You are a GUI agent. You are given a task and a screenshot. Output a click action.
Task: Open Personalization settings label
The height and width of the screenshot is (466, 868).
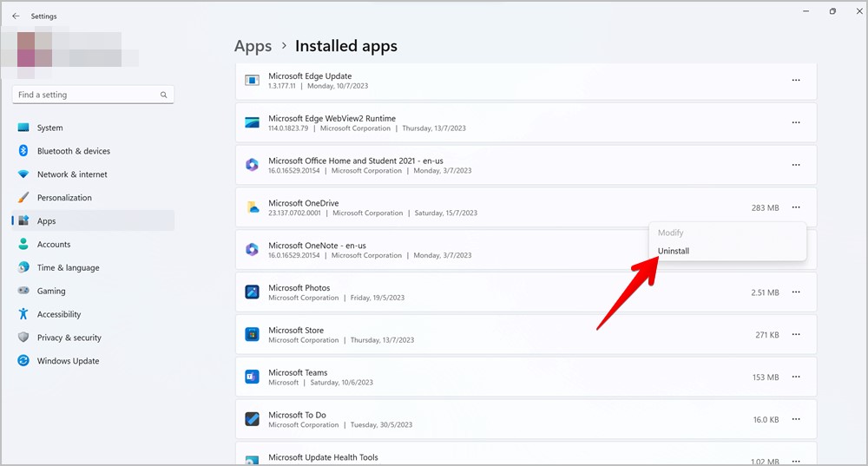click(x=64, y=197)
